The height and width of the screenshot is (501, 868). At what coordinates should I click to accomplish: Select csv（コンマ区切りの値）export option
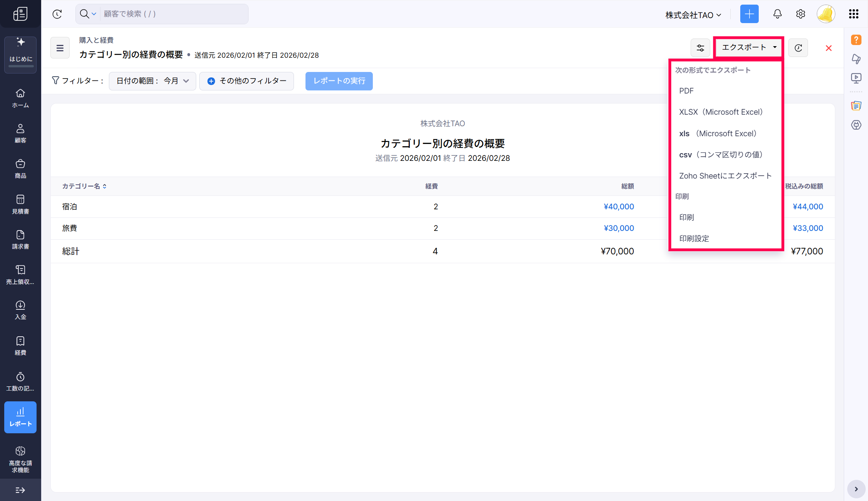click(720, 155)
